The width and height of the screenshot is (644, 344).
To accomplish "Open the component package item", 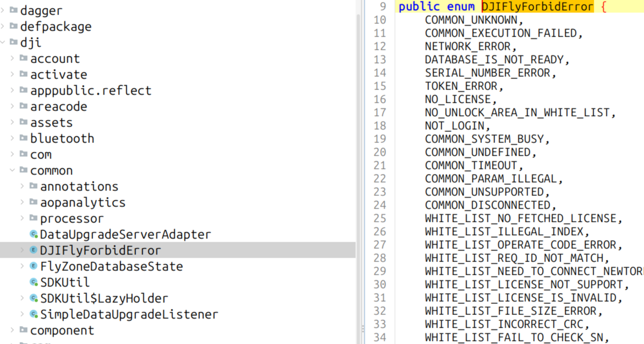I will (62, 330).
